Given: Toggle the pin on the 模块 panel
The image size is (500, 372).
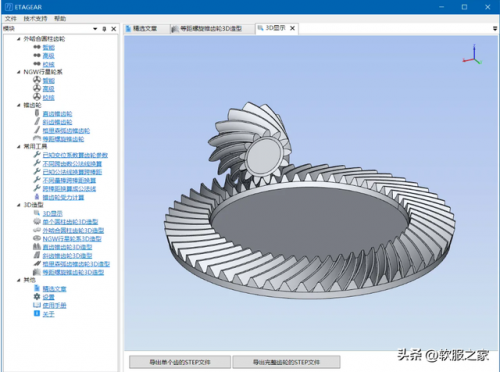Looking at the screenshot, I should pos(104,29).
